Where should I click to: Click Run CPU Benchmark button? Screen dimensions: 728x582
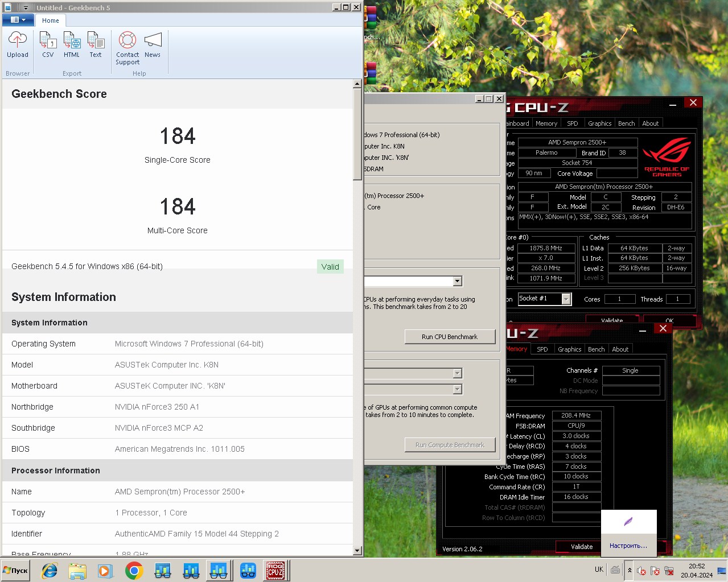pos(450,337)
